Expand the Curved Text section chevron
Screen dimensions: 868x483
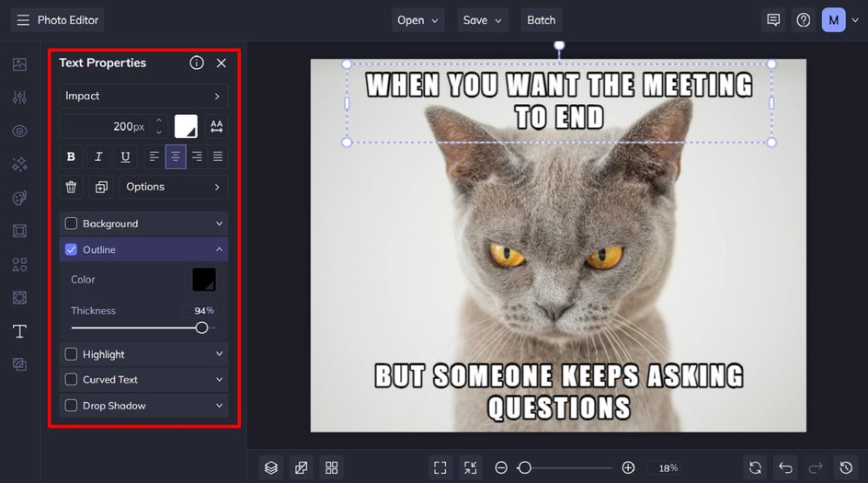(x=219, y=379)
